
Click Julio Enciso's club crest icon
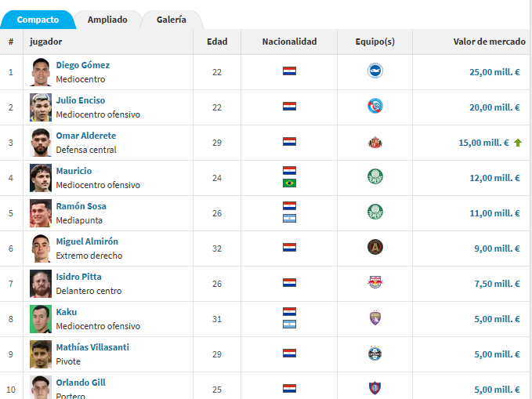tap(375, 107)
